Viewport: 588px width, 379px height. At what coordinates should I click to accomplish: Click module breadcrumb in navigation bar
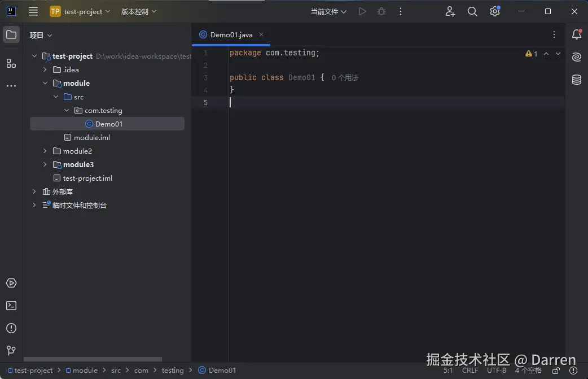82,371
